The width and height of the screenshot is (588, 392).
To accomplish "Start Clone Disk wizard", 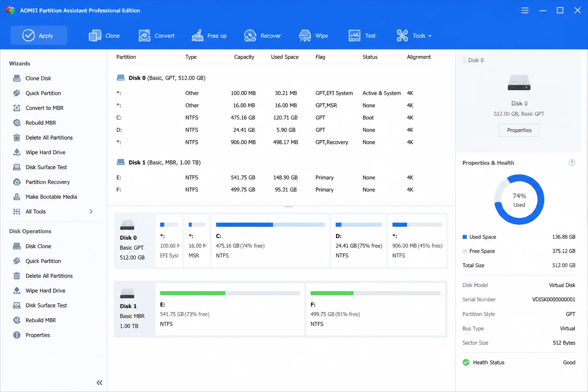I will point(38,78).
